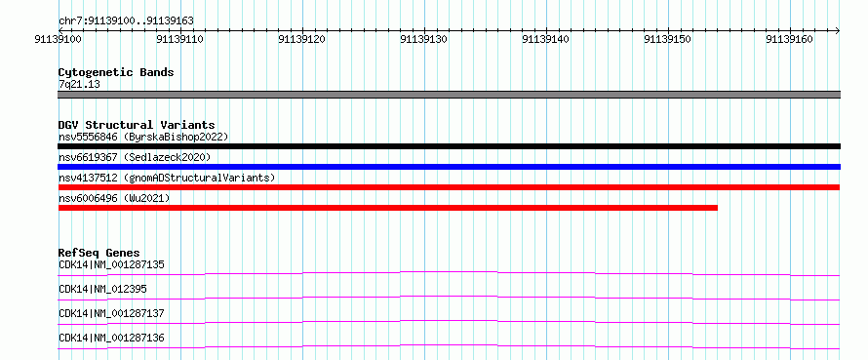The width and height of the screenshot is (868, 360).
Task: Click the magenta intron line of NM_001287137
Action: click(x=449, y=321)
